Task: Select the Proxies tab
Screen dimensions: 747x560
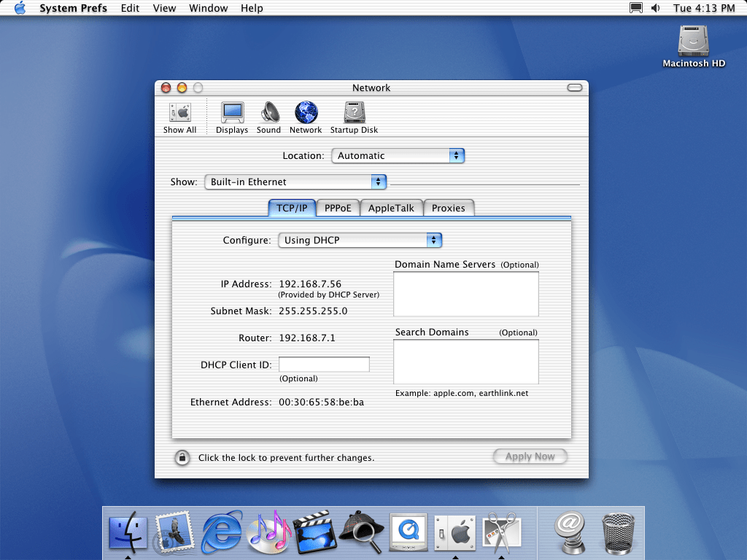Action: (448, 208)
